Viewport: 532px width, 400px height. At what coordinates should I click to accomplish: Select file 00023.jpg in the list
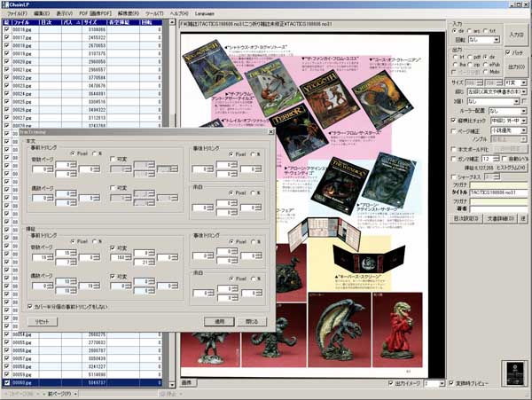coord(82,85)
